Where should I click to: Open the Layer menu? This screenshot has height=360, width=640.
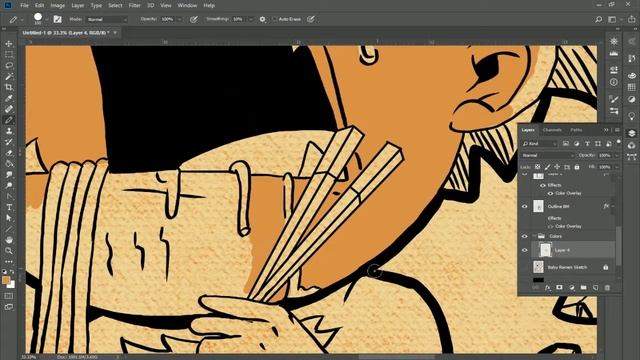[x=78, y=5]
